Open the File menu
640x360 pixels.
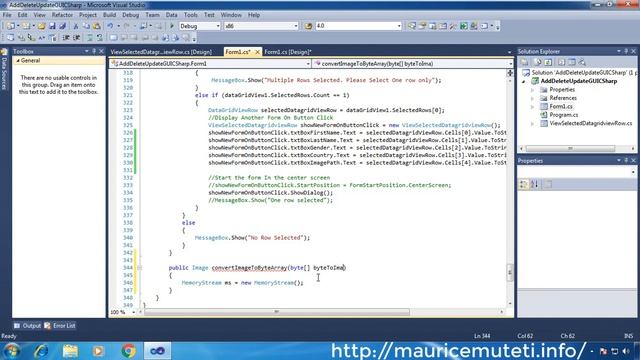tap(7, 15)
